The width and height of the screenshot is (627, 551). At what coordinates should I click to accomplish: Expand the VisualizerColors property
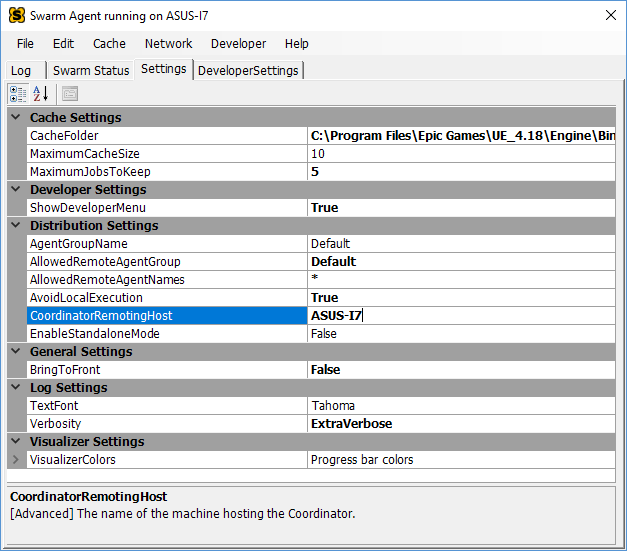click(x=16, y=459)
